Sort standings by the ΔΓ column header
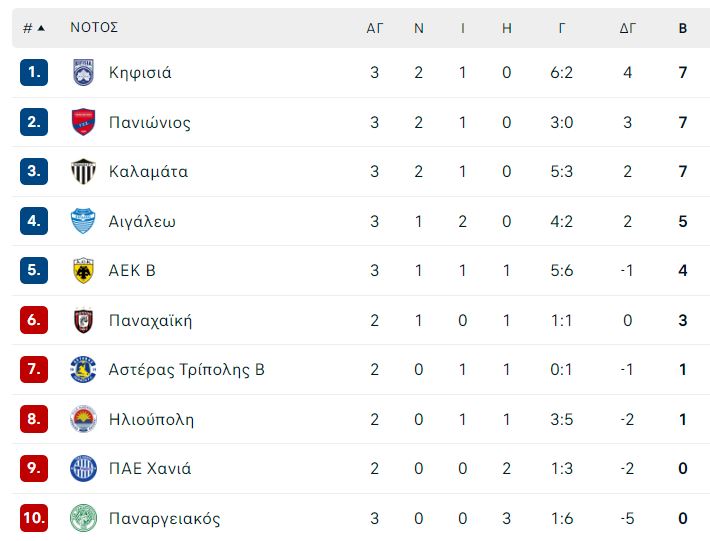 [628, 28]
